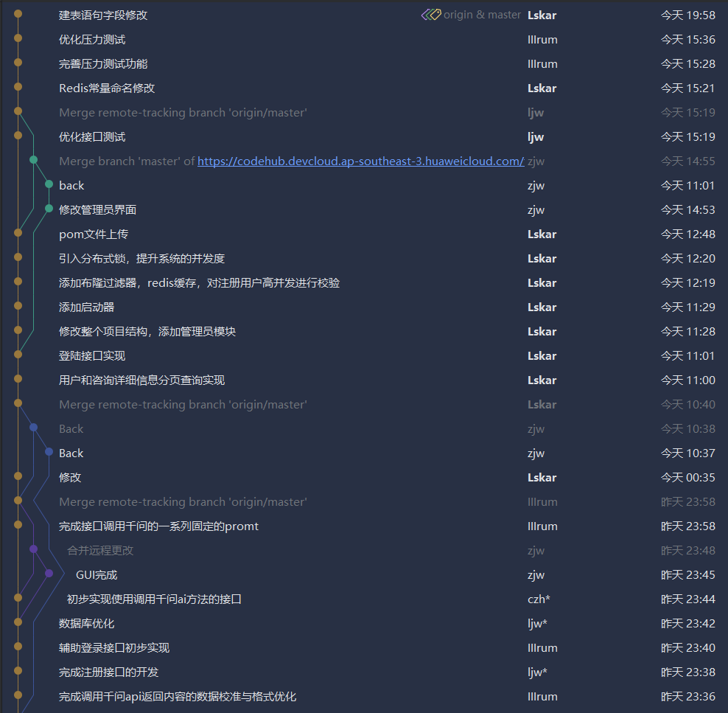Select commit 优化压力测试

pyautogui.click(x=92, y=40)
